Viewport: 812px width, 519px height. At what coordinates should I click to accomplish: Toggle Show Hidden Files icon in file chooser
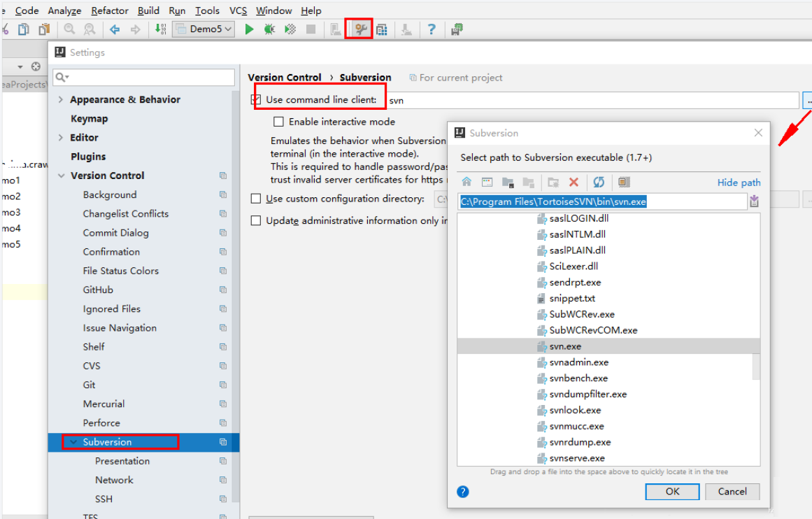tap(624, 182)
